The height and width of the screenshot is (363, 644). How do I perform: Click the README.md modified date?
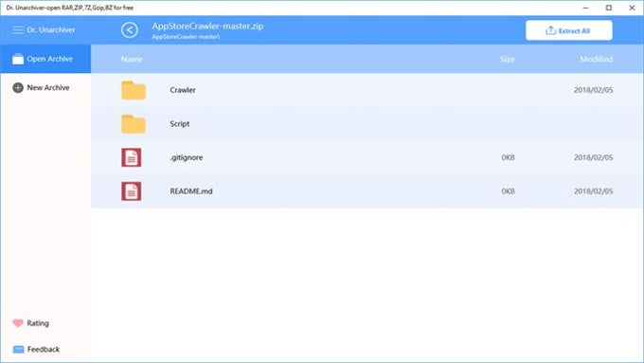(x=594, y=191)
